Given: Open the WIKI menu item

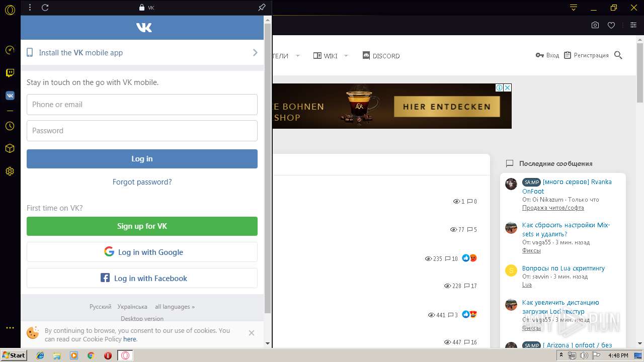Looking at the screenshot, I should coord(326,56).
